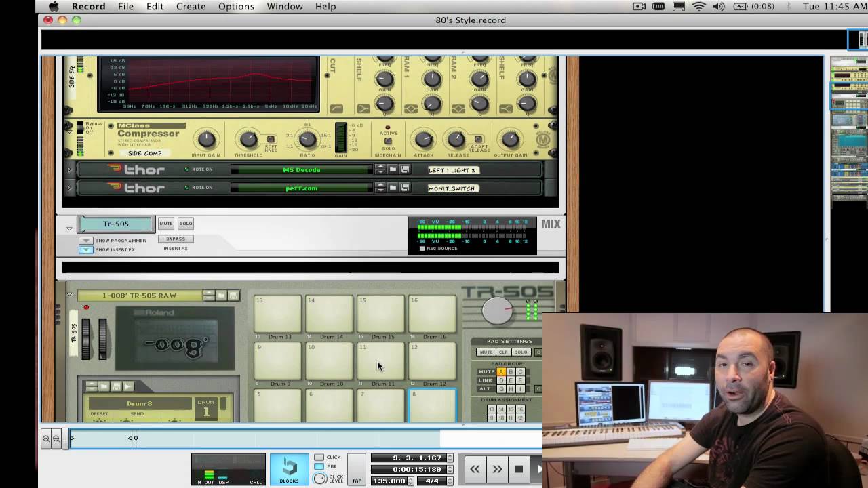Trigger drum pad 14

click(x=330, y=314)
